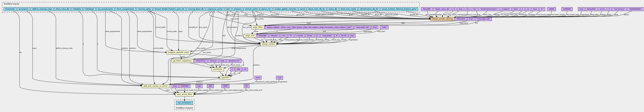Select the false value node
Viewport: 644px width, 112px height.
pyautogui.click(x=515, y=9)
